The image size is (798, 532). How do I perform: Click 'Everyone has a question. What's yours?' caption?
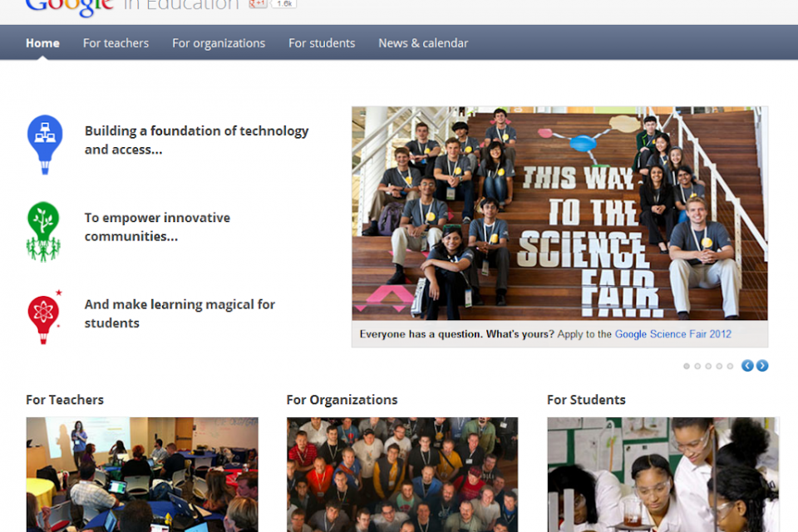pyautogui.click(x=457, y=334)
